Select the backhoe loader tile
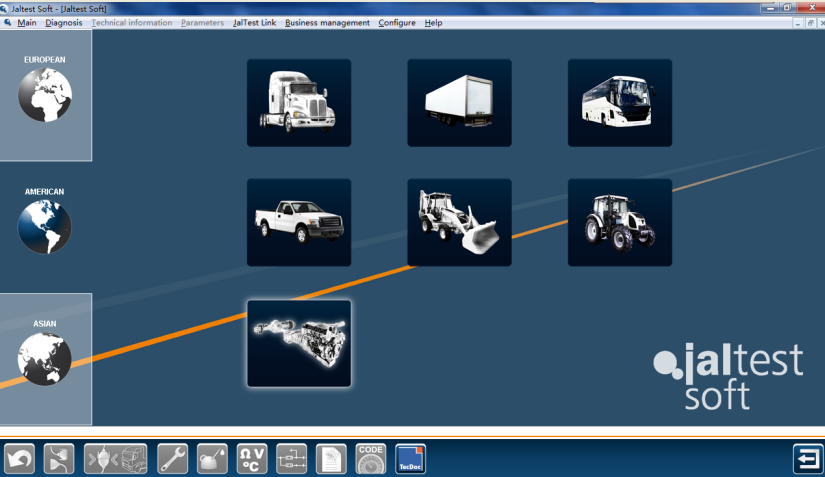Screen dimensions: 825x477 [459, 222]
